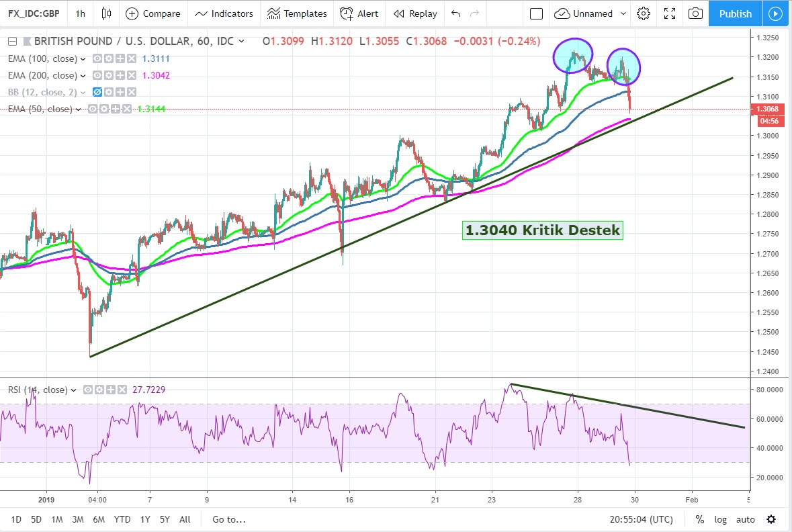
Task: Show the hidden BB (12, close, 2) indicator
Action: [98, 92]
